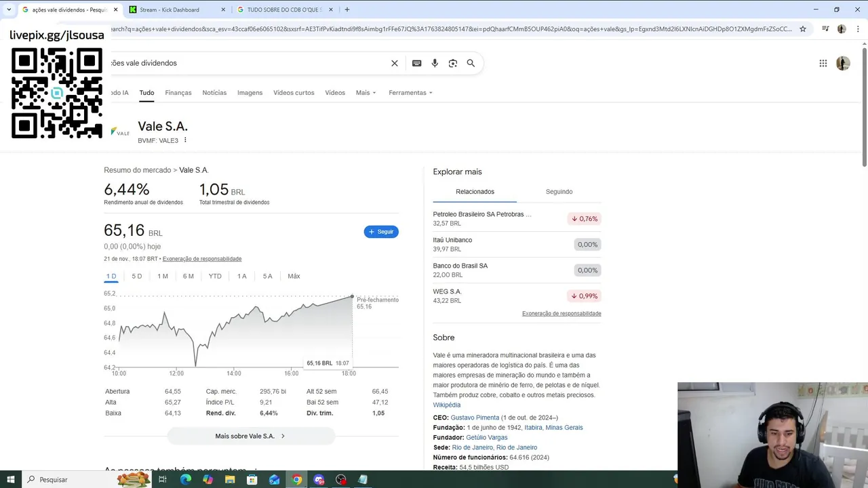868x488 pixels.
Task: Open File Explorer from the taskbar
Action: pos(230,479)
